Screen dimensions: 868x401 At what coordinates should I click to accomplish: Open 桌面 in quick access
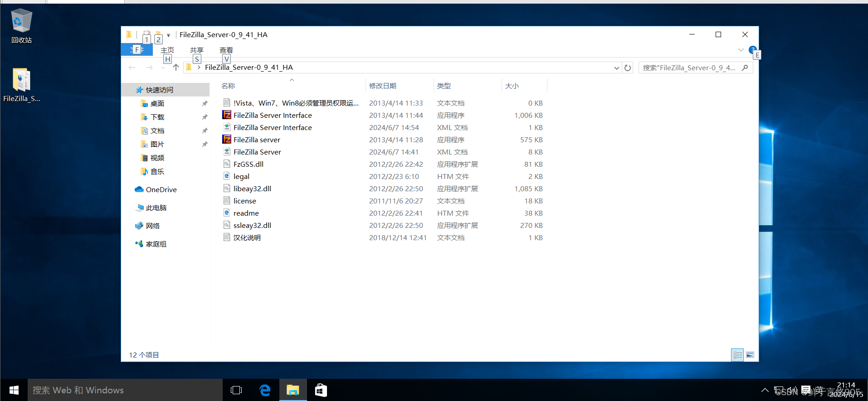point(157,103)
